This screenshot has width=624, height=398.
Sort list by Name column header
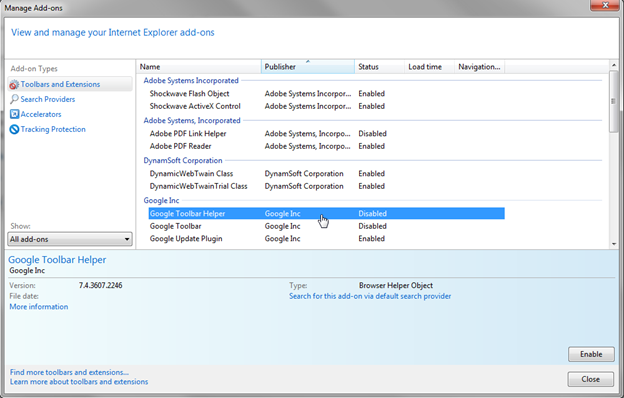(x=199, y=67)
